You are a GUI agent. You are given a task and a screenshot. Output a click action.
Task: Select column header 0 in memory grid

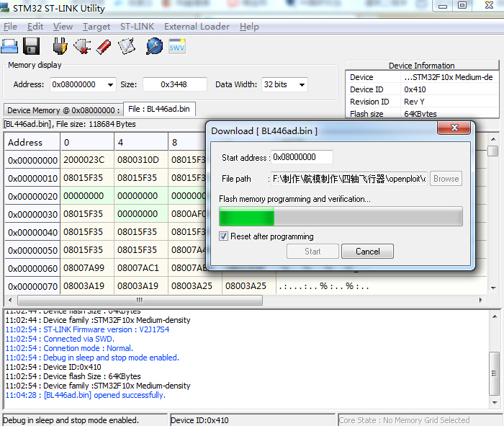coord(87,142)
